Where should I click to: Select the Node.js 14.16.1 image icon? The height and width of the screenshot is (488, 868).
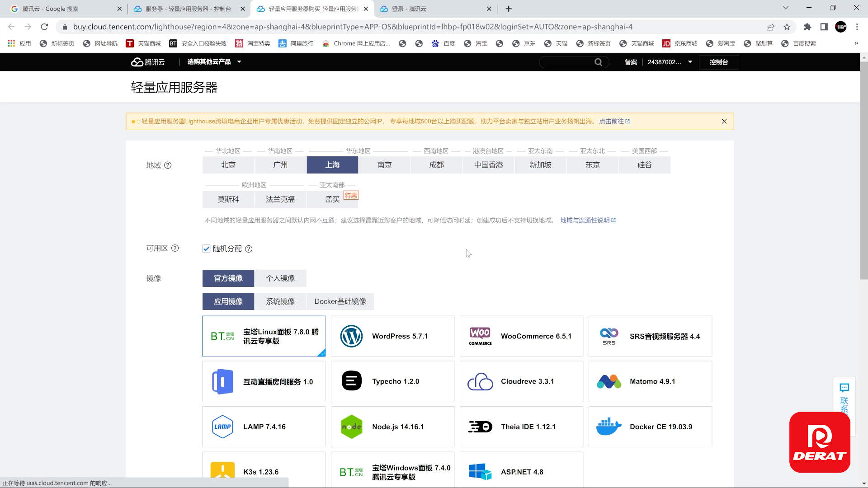(352, 426)
